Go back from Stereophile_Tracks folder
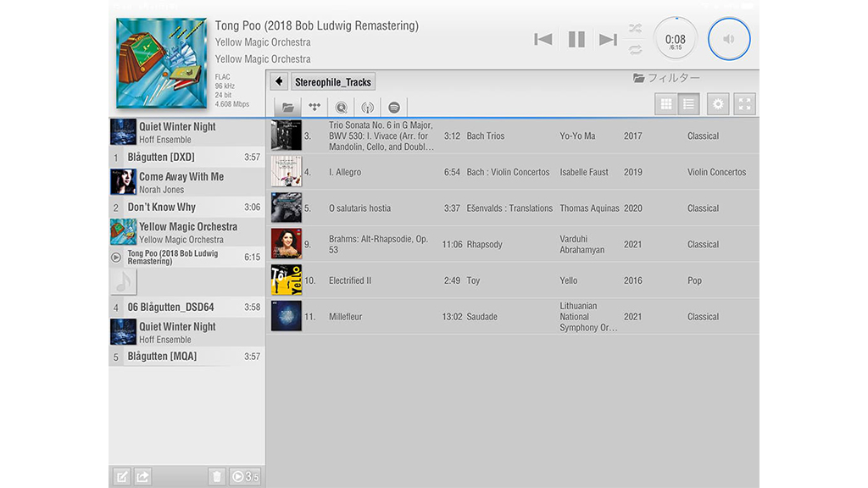Viewport: 868px width, 488px height. (x=278, y=82)
